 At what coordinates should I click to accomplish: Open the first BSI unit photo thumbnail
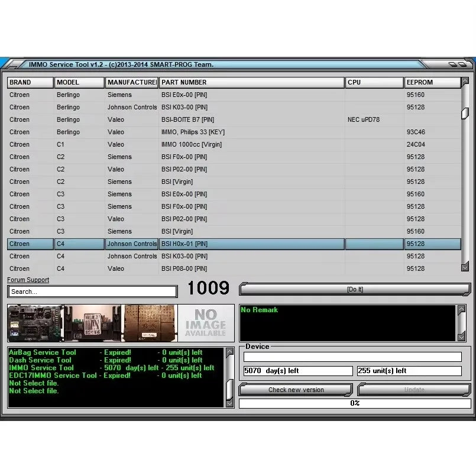tap(34, 323)
